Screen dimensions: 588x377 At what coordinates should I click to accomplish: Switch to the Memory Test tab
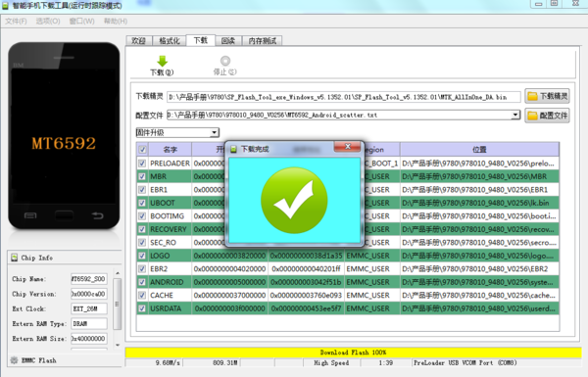tap(262, 40)
